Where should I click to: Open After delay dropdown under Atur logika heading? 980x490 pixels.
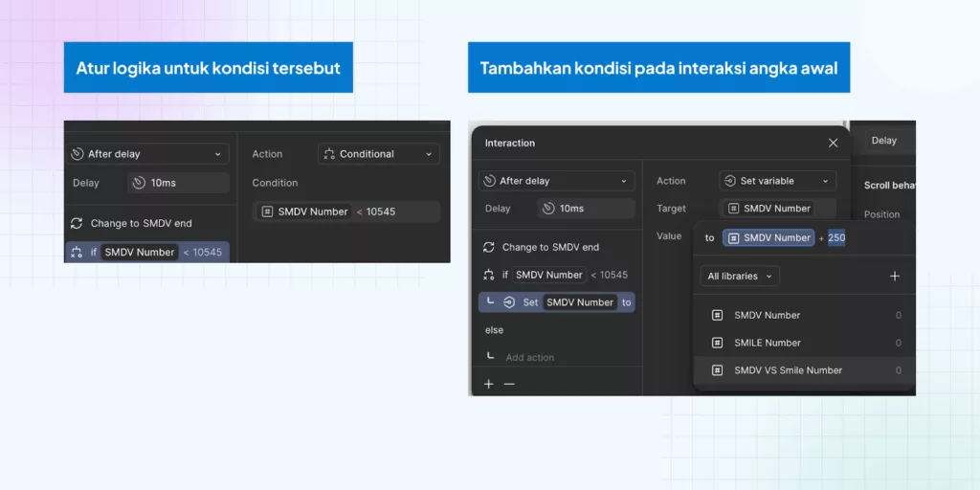147,154
